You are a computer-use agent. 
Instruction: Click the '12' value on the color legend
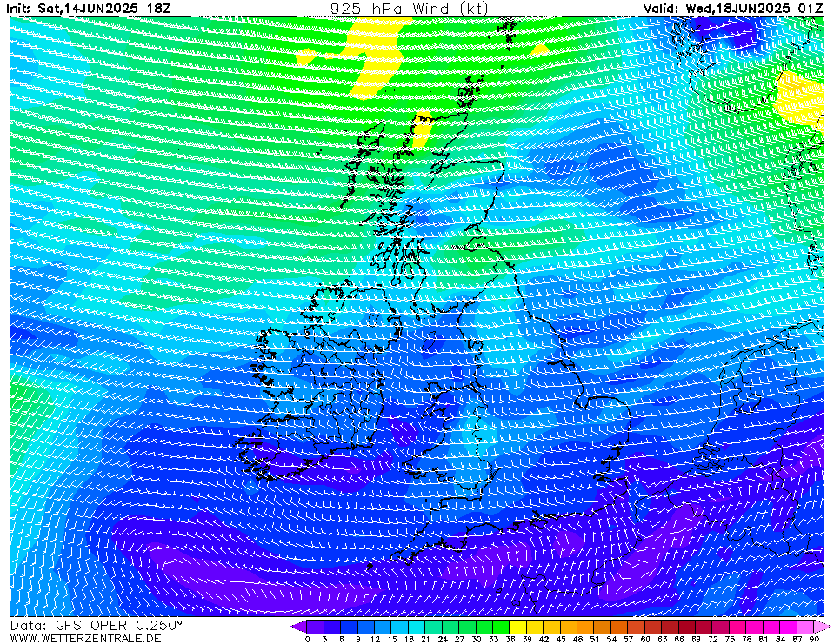tap(375, 639)
